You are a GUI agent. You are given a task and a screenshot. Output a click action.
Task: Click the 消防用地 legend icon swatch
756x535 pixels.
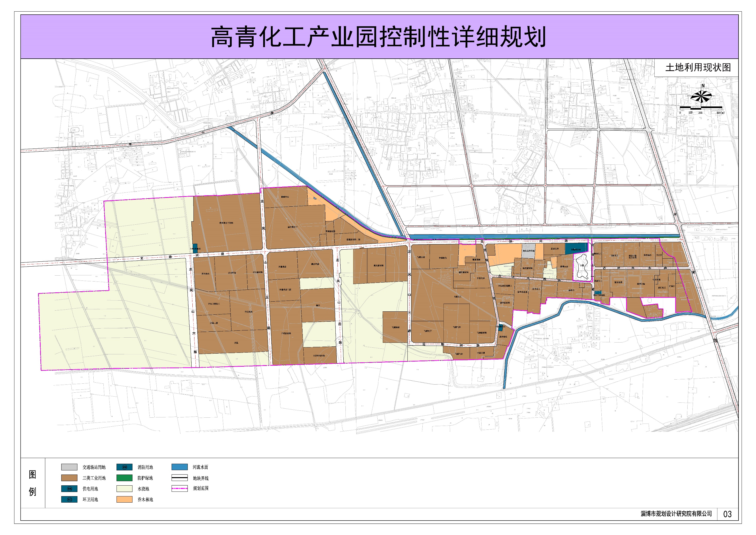(x=124, y=467)
